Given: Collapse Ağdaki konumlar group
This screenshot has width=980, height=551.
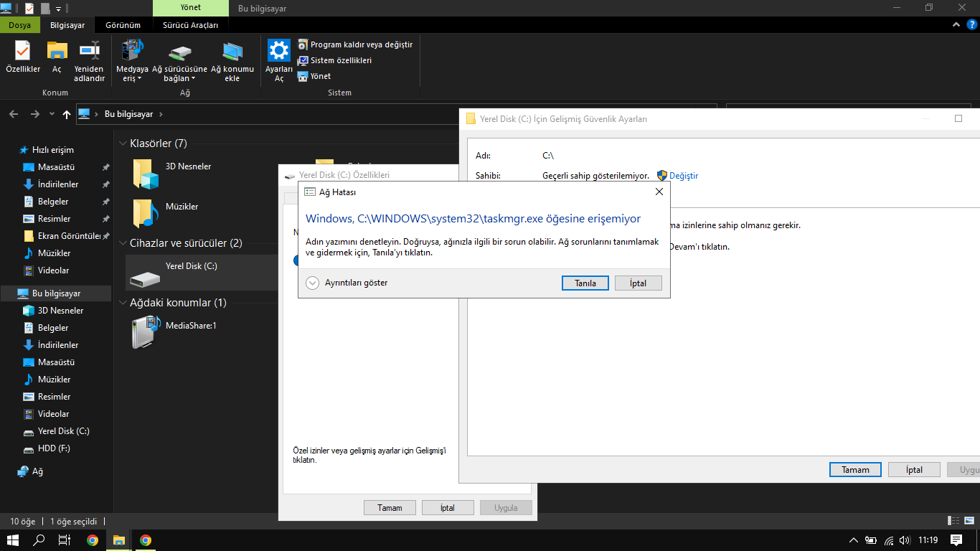Looking at the screenshot, I should pos(123,303).
